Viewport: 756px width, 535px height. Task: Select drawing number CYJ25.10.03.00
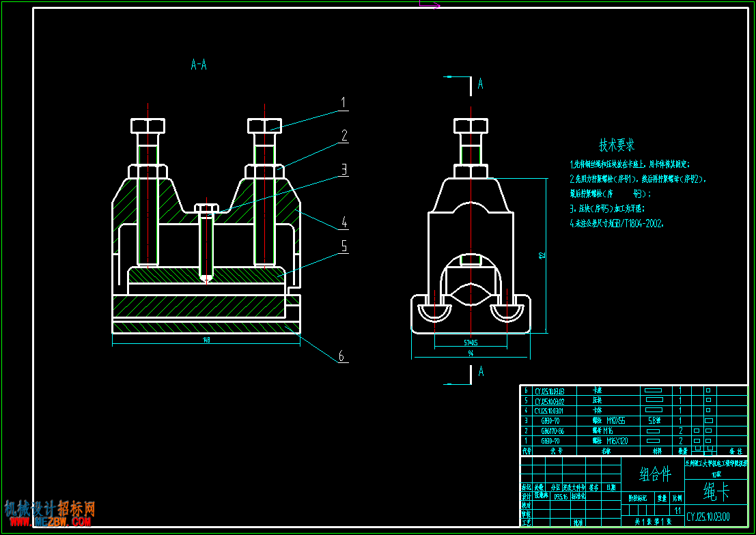pos(708,517)
